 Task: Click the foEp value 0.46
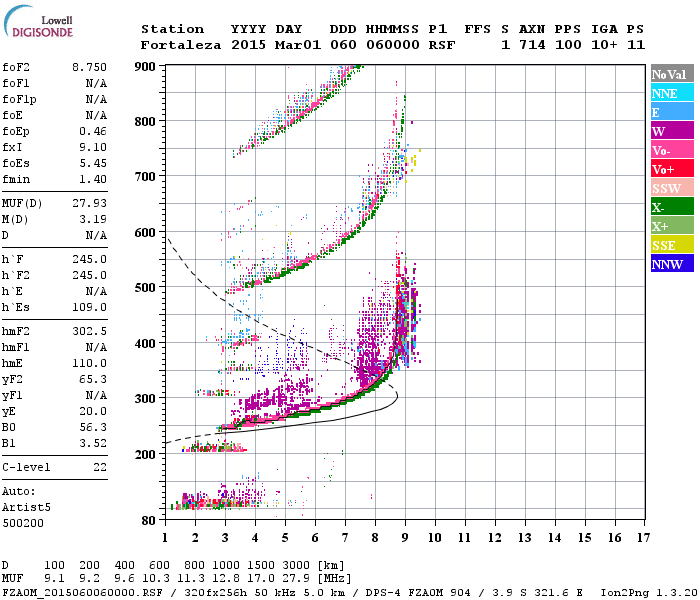click(x=93, y=131)
